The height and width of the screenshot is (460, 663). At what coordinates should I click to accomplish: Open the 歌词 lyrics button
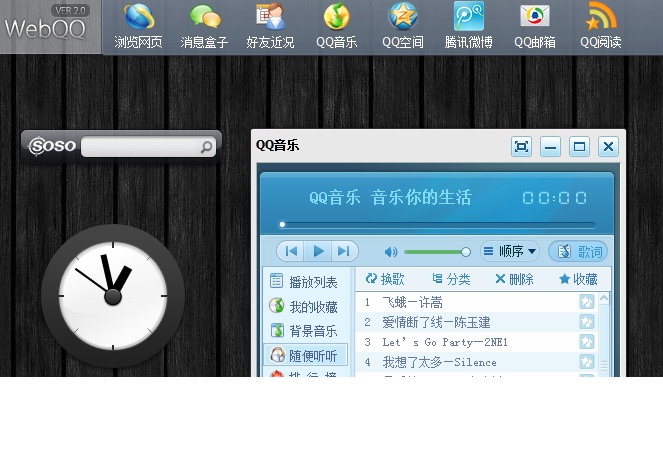[x=578, y=251]
